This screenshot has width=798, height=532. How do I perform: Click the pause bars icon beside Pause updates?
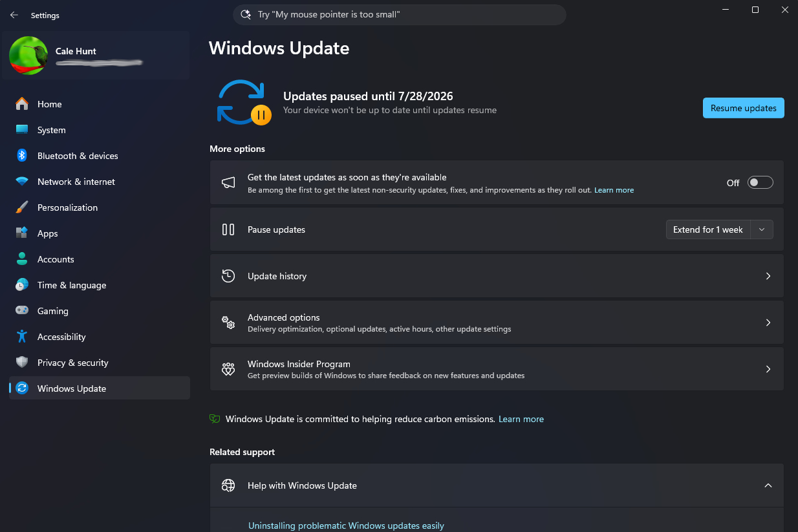(x=228, y=229)
